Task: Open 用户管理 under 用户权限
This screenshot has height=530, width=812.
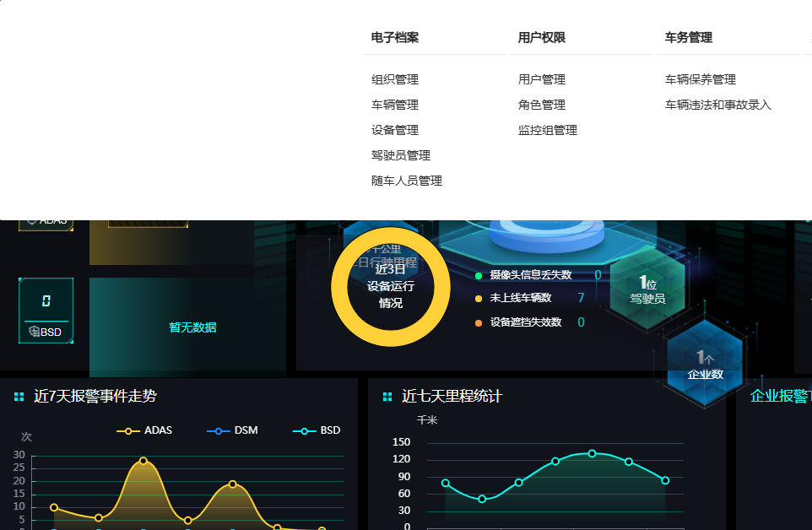Action: pyautogui.click(x=542, y=79)
